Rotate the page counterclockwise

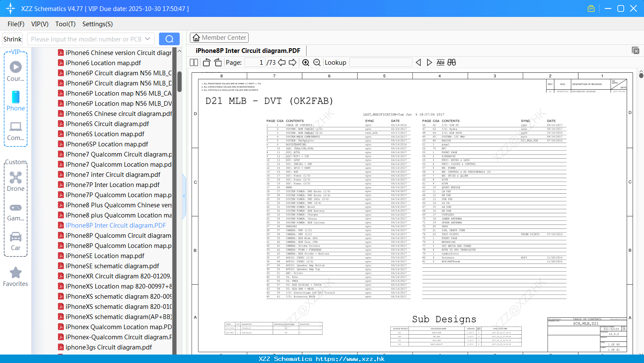206,63
